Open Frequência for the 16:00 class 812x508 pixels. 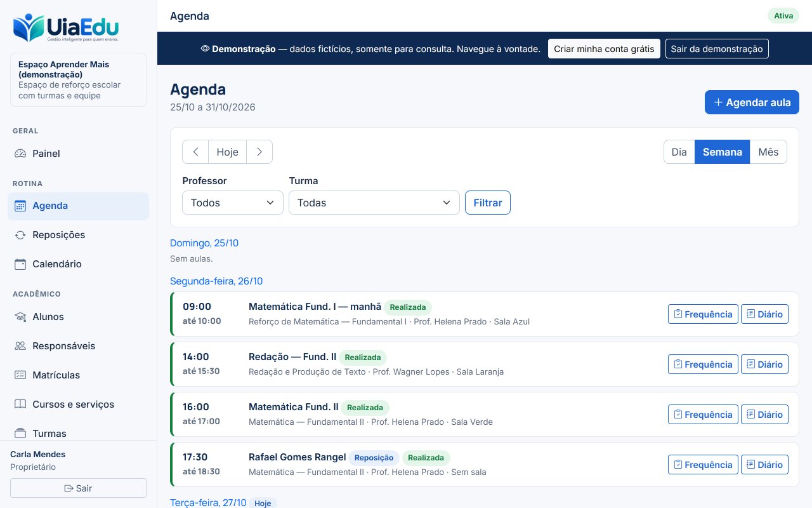tap(703, 415)
